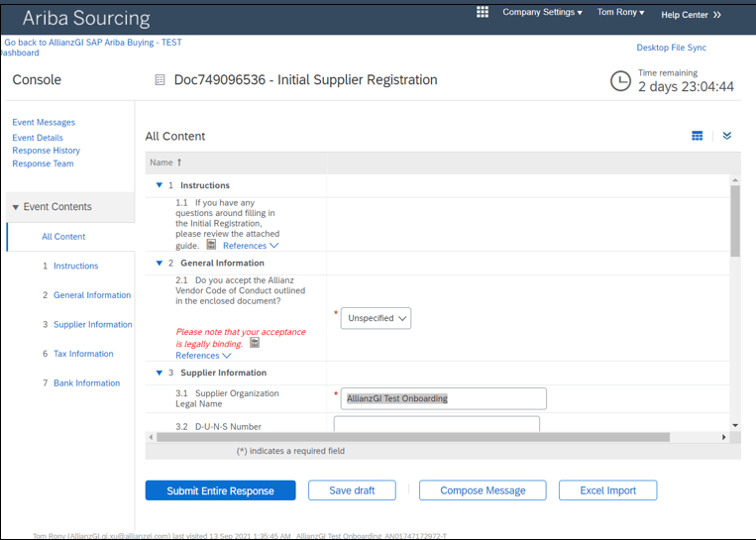756x540 pixels.
Task: Click the Help Center text
Action: click(x=684, y=15)
